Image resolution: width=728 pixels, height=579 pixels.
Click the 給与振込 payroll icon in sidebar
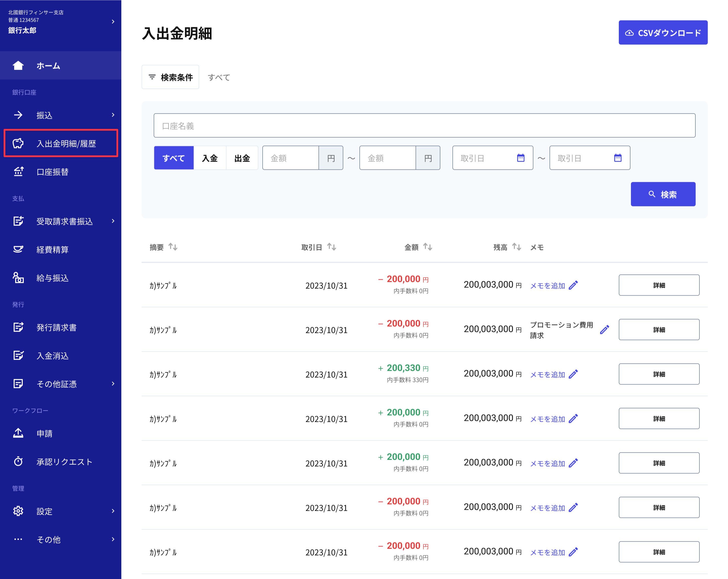tap(18, 278)
